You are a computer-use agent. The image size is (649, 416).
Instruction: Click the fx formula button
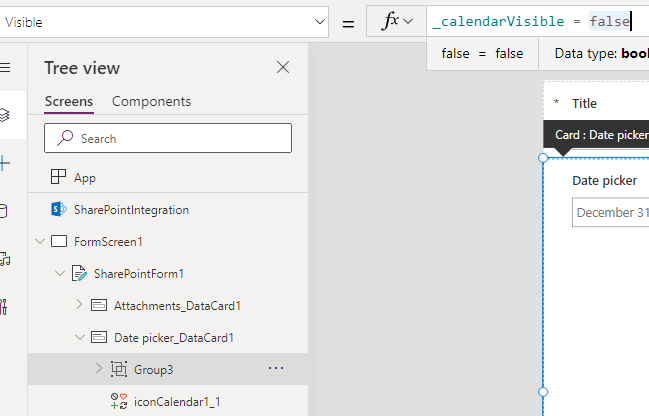click(396, 22)
